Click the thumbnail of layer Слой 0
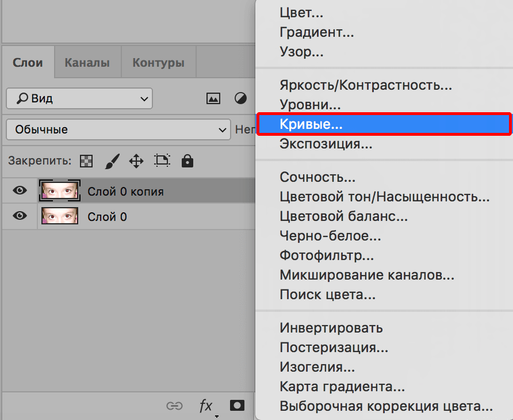Image resolution: width=513 pixels, height=420 pixels. (59, 217)
